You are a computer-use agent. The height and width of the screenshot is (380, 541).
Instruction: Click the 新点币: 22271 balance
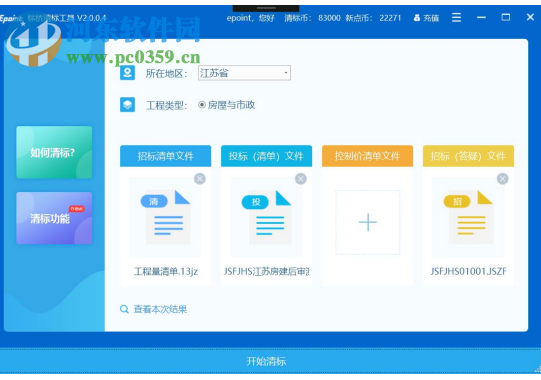coord(373,18)
